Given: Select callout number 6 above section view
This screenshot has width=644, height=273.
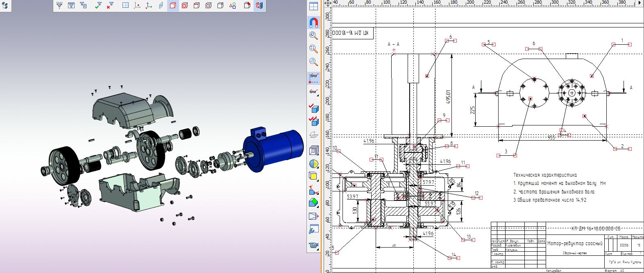Looking at the screenshot, I should 451,37.
